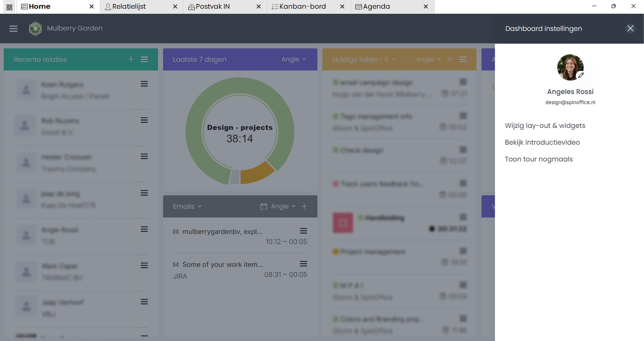Switch to the Kanban-bord tab

coord(302,6)
